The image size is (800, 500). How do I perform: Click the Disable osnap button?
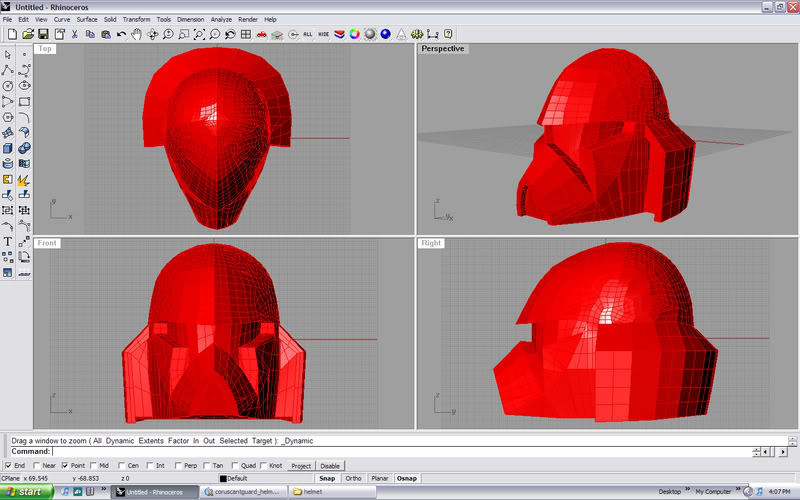[330, 466]
